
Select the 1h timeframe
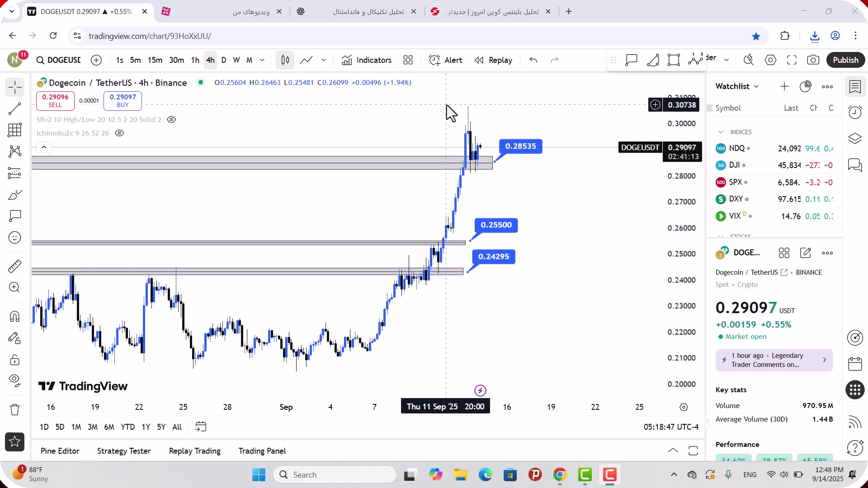click(x=195, y=60)
